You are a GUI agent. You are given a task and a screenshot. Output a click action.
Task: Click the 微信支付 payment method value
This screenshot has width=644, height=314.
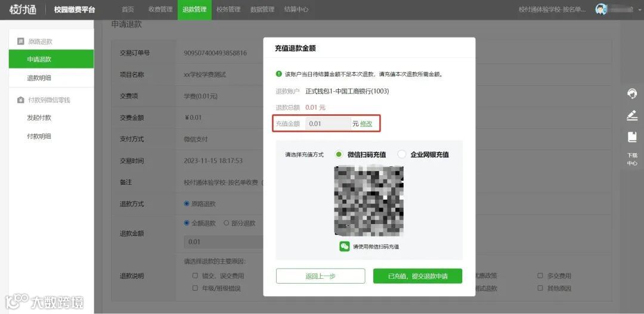(196, 139)
